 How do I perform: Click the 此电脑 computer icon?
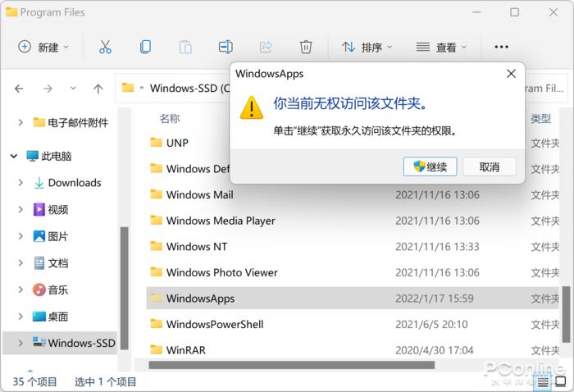click(32, 156)
